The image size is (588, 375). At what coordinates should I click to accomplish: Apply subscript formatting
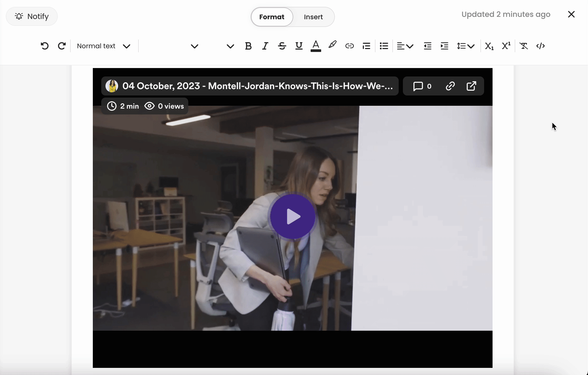(x=489, y=46)
